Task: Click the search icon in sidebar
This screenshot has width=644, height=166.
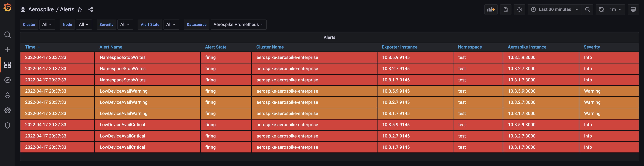Action: (8, 34)
